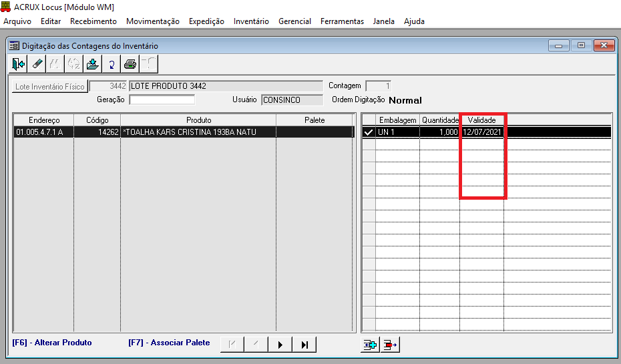Screen dimensions: 621x364
Task: Click the Endereço column header
Action: click(x=44, y=120)
